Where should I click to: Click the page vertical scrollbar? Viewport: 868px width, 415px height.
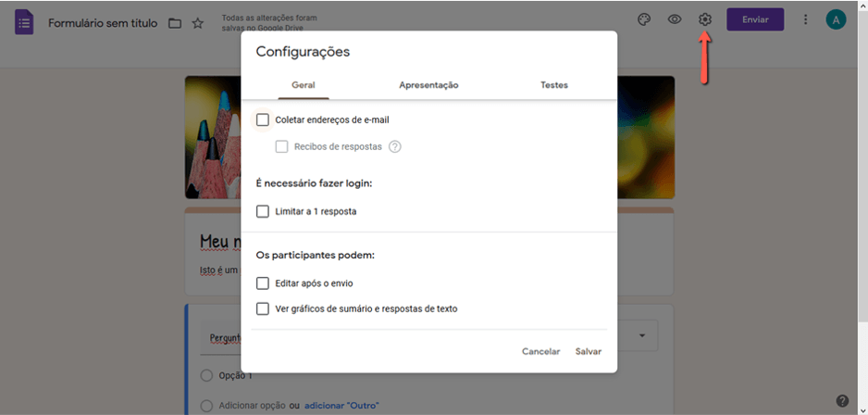coord(863,166)
